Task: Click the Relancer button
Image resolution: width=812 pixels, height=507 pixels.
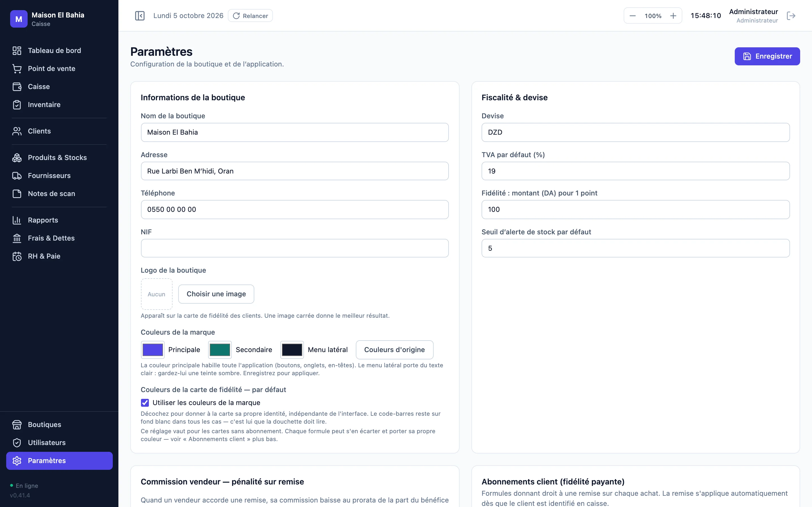Action: coord(250,16)
